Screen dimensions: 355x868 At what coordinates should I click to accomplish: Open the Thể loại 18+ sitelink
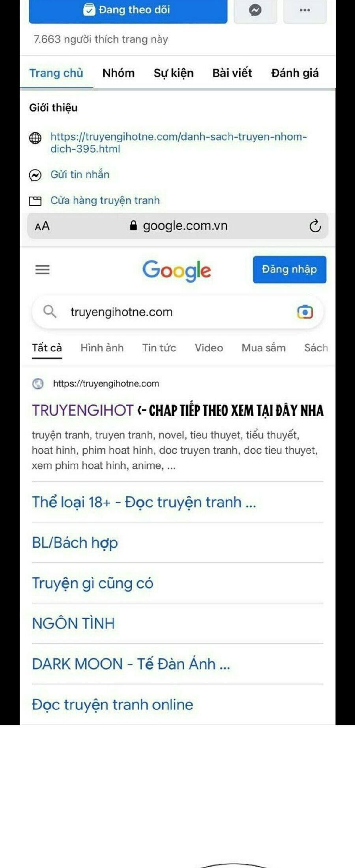coord(144,502)
